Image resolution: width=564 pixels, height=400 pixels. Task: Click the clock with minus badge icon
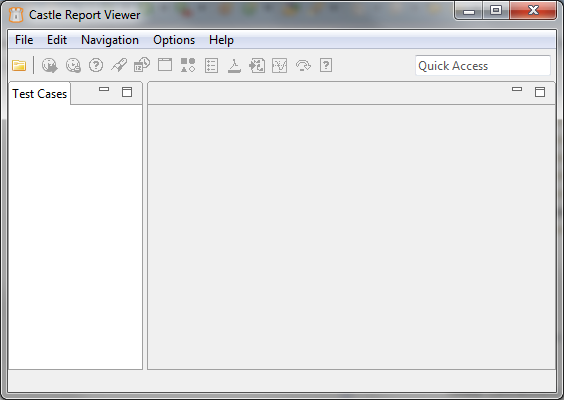[73, 65]
